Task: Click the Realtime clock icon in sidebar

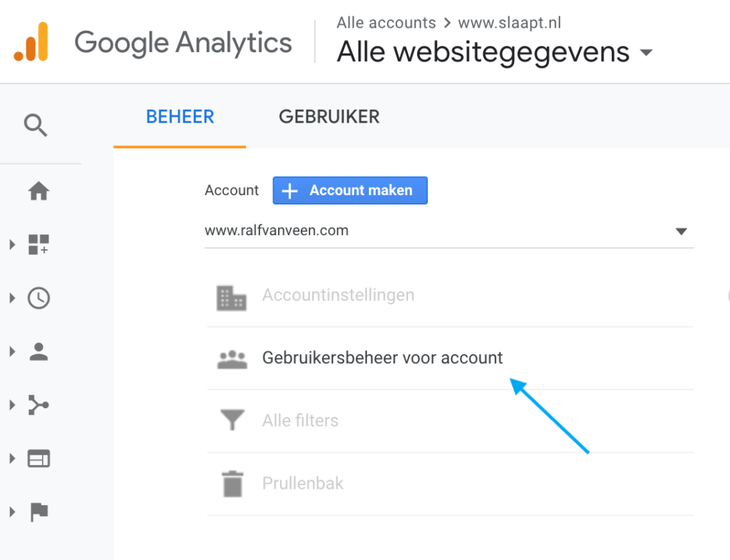Action: (x=38, y=298)
